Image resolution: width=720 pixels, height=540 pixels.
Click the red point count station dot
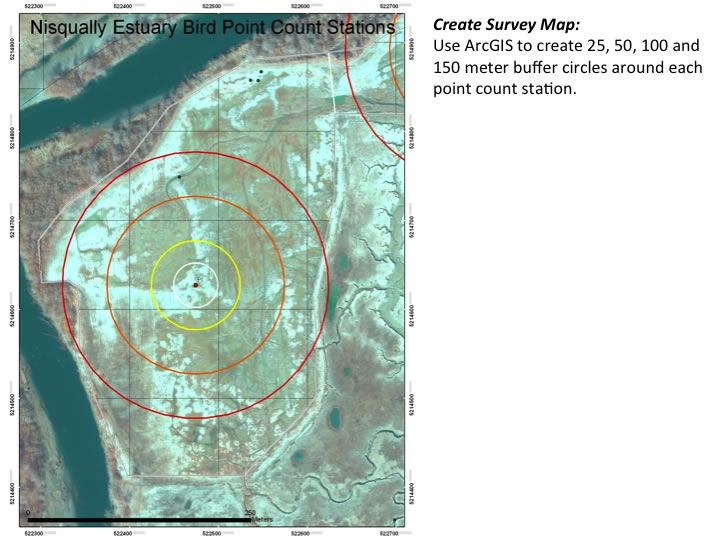(196, 285)
